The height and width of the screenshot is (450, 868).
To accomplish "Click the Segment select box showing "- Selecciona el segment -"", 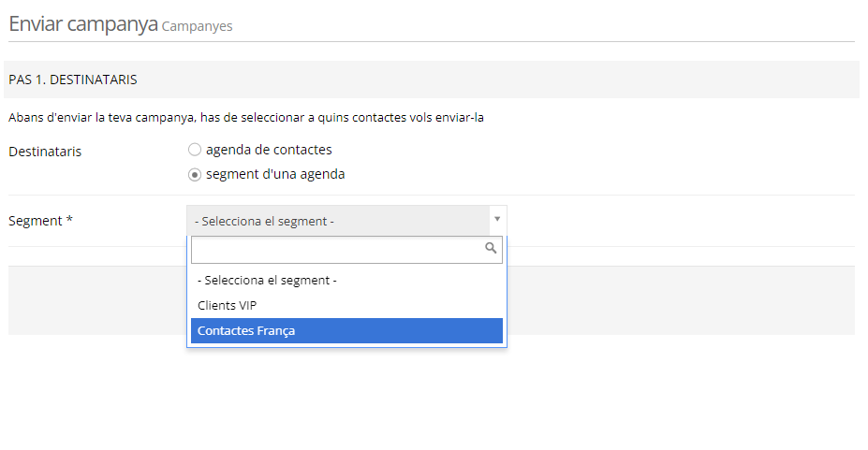I will [x=337, y=221].
